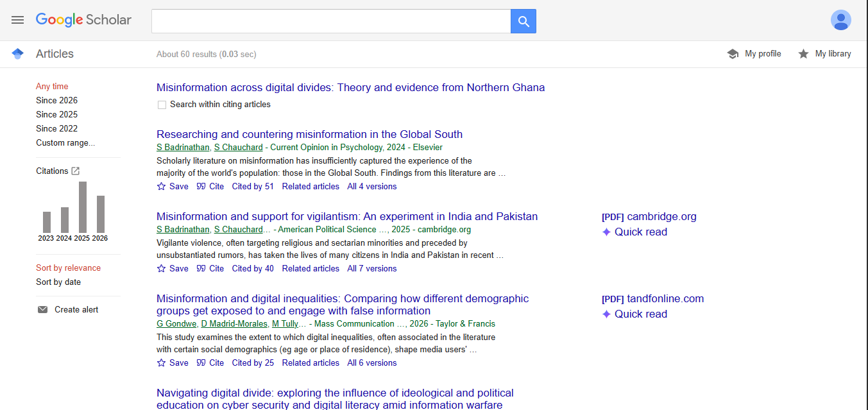Open the [PDF] tandfonline.com link

pos(652,298)
